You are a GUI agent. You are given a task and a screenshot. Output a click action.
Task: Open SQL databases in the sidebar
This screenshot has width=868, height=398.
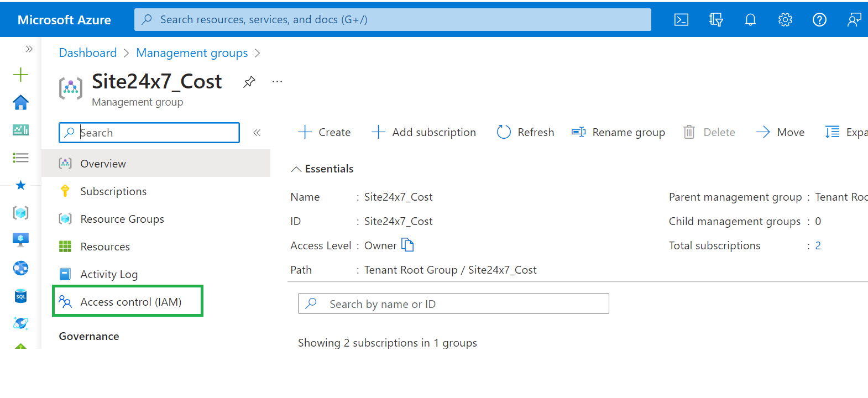(20, 296)
